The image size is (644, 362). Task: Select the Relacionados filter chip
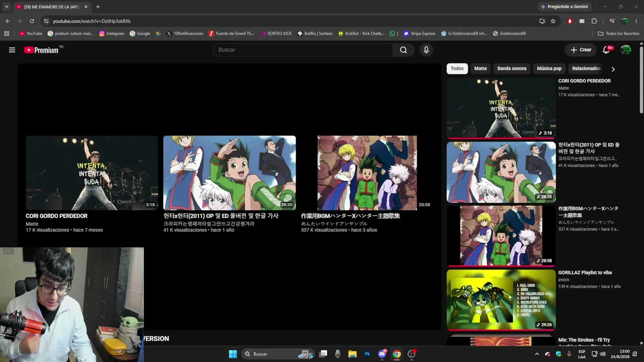pyautogui.click(x=586, y=68)
